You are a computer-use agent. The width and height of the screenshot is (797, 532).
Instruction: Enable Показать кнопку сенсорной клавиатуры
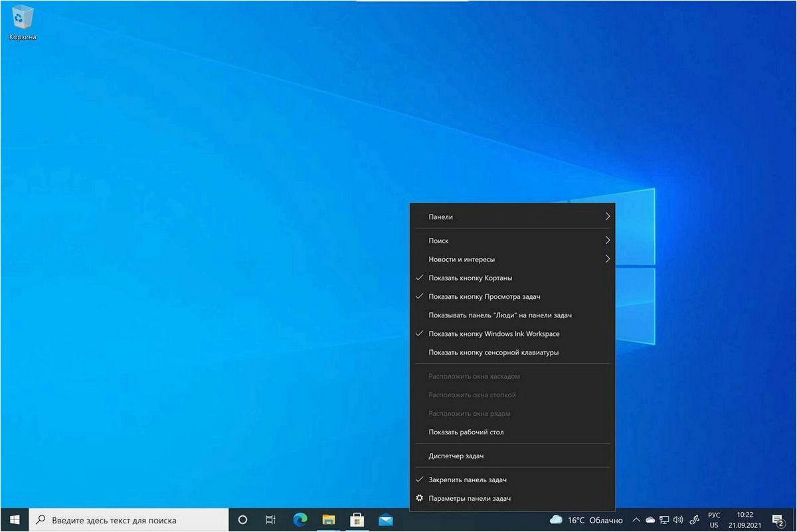[513, 352]
